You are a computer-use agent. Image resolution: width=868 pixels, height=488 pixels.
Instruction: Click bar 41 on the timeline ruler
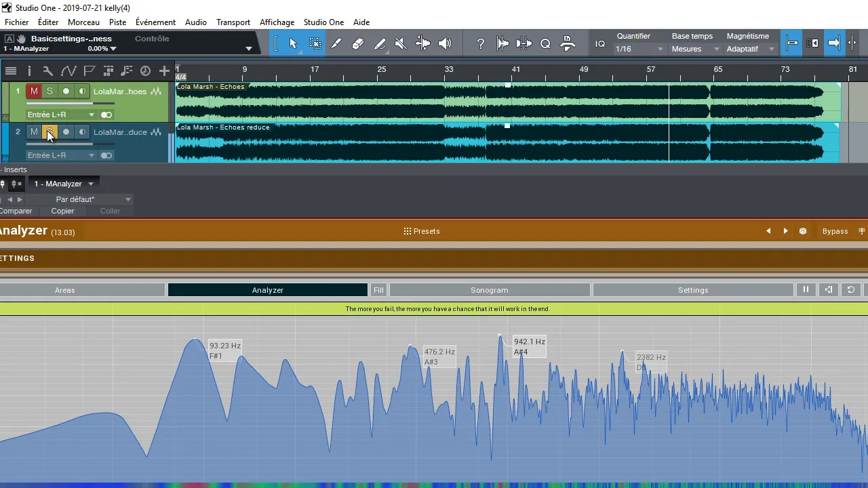pyautogui.click(x=515, y=69)
